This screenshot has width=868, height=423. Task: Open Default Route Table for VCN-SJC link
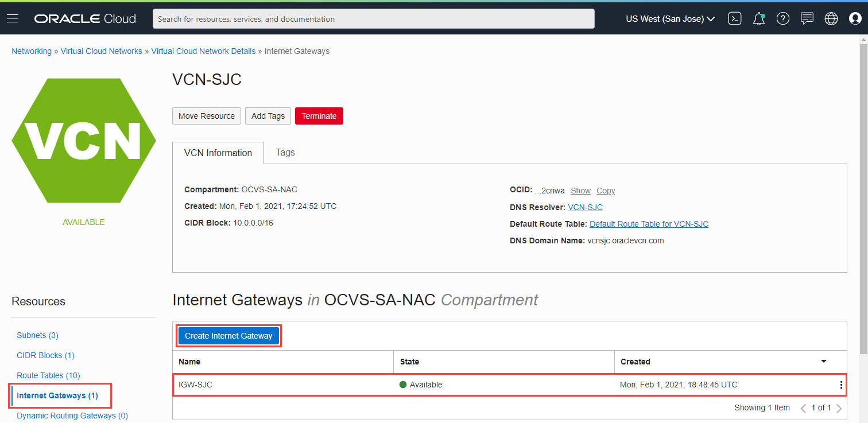(x=649, y=224)
